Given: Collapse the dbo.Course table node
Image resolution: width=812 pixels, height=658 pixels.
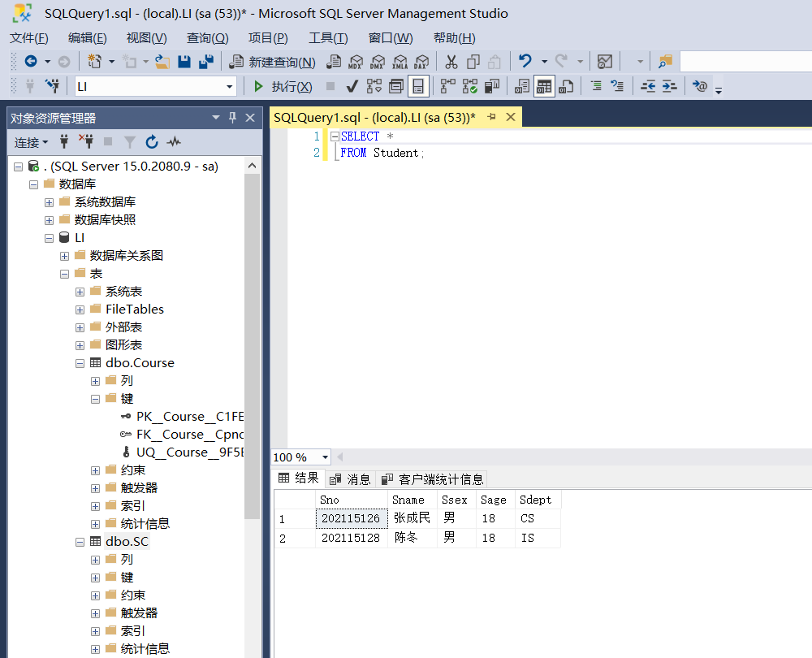Looking at the screenshot, I should [x=80, y=362].
